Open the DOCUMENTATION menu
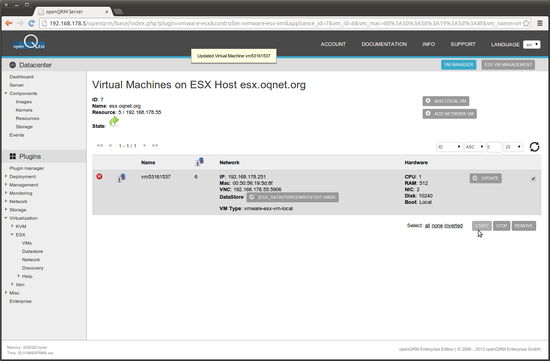The image size is (550, 361). [384, 44]
